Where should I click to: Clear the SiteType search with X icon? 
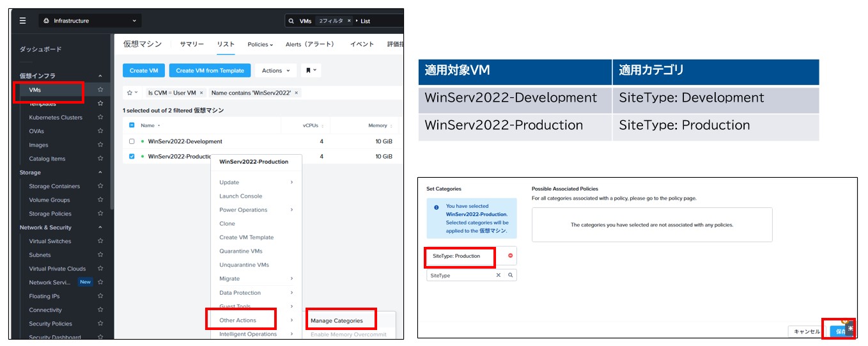pos(499,275)
